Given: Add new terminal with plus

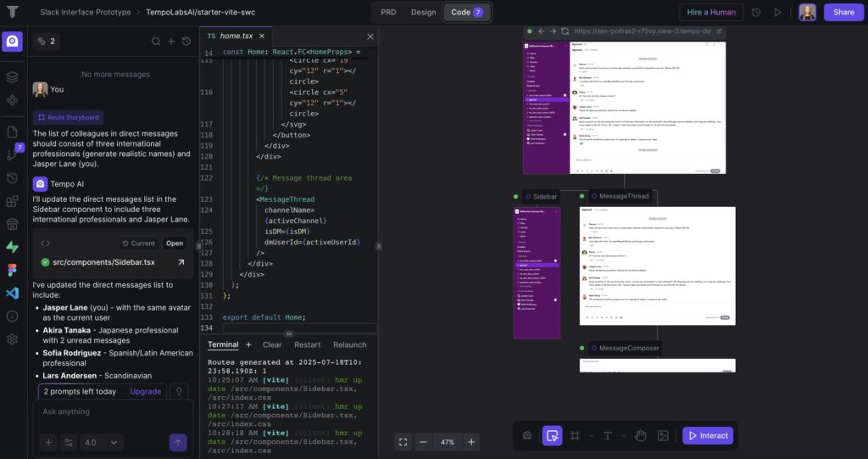Looking at the screenshot, I should pos(248,344).
